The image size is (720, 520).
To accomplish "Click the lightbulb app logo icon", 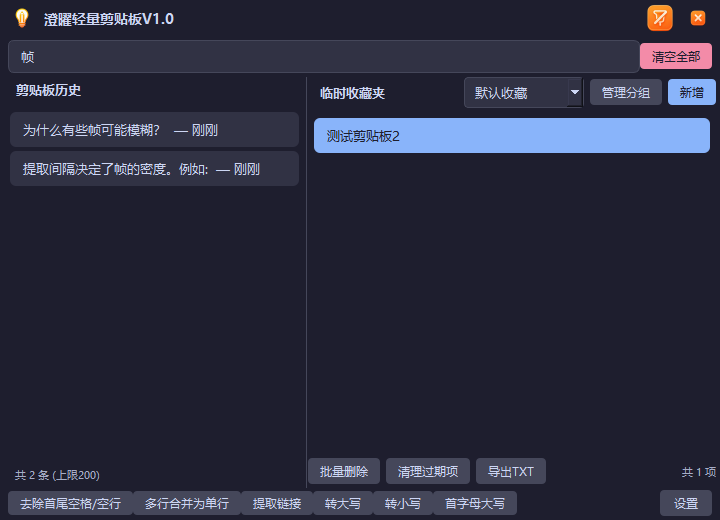I will tap(22, 18).
